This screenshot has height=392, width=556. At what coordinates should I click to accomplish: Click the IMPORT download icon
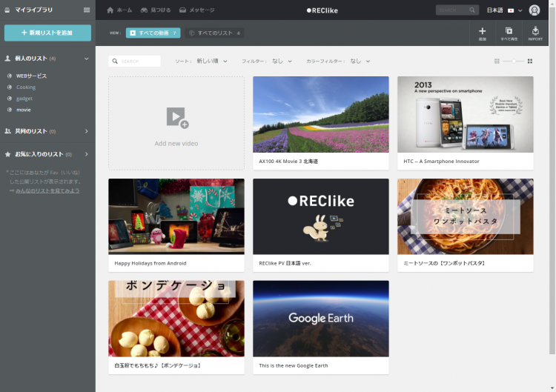coord(535,30)
